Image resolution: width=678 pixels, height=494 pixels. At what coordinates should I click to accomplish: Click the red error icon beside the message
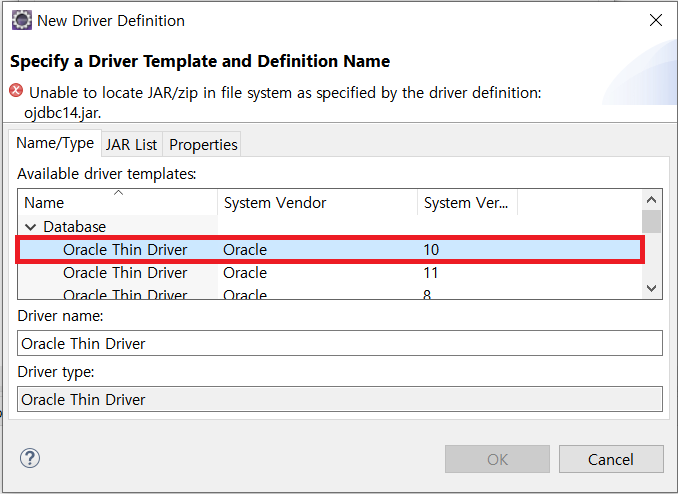(x=16, y=91)
